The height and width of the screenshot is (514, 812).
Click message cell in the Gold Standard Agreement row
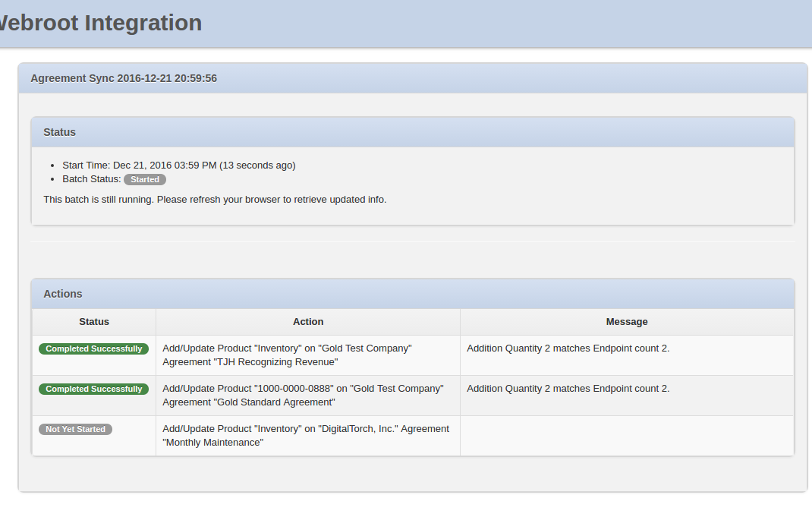coord(627,396)
